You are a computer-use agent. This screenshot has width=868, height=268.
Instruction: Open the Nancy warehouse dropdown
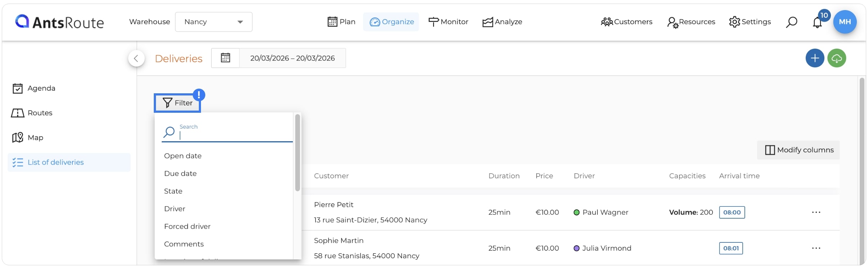coord(214,22)
